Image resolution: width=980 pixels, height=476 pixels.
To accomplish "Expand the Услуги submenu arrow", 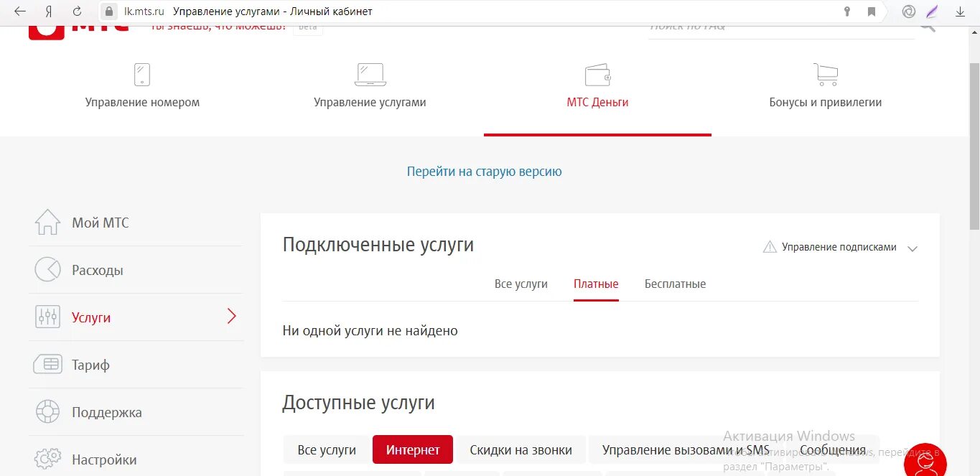I will [x=231, y=317].
